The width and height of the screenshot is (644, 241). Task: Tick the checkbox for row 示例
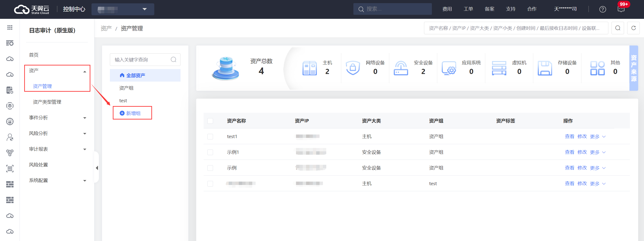(210, 168)
